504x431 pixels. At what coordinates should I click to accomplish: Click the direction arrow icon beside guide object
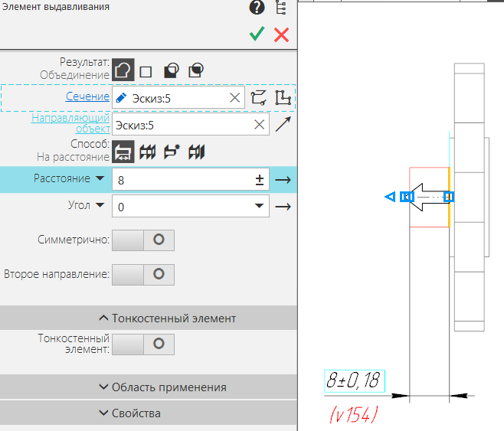pyautogui.click(x=283, y=124)
